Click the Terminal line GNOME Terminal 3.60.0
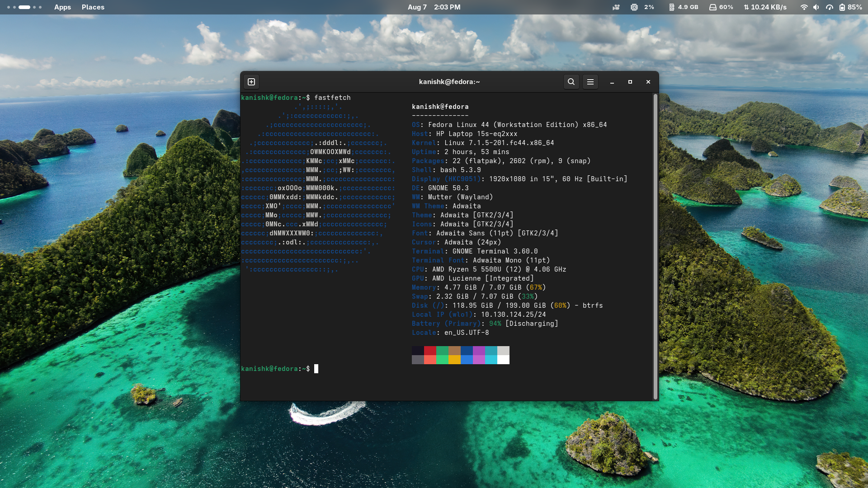This screenshot has height=488, width=868. coord(475,251)
